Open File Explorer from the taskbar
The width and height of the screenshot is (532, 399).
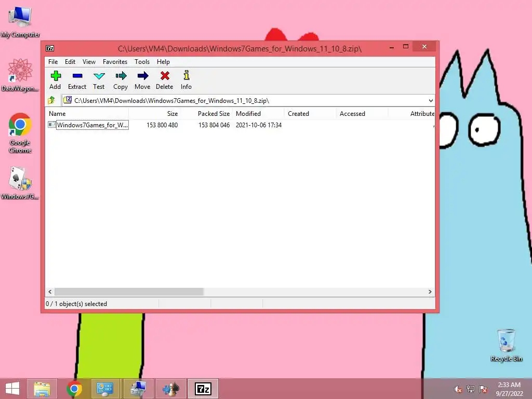pyautogui.click(x=42, y=389)
